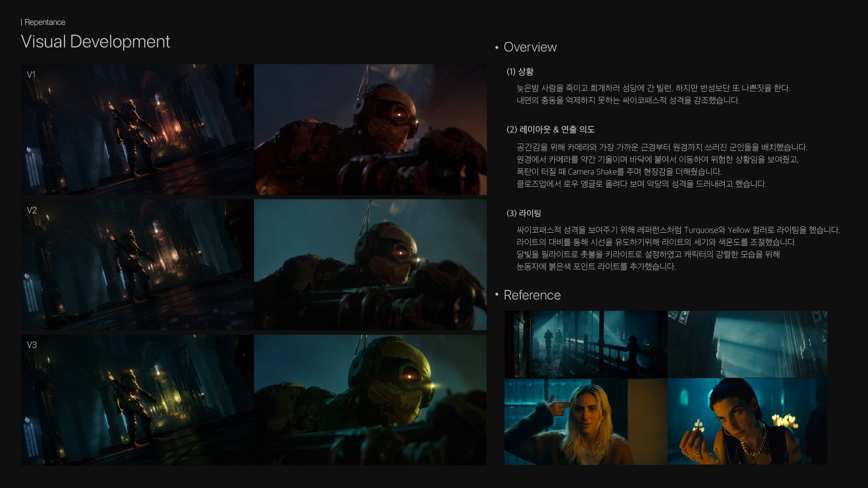Viewport: 868px width, 488px height.
Task: Select the reference image with light beams through a window
Action: 748,344
